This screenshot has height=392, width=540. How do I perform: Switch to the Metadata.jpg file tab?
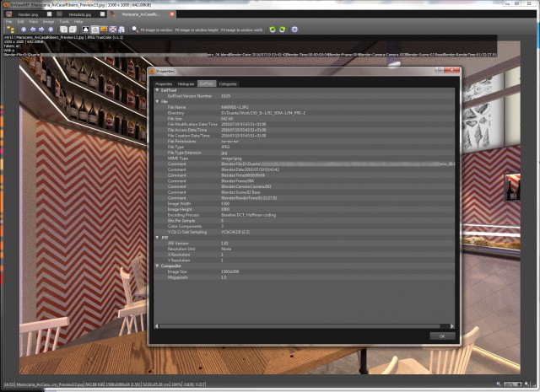coord(82,14)
